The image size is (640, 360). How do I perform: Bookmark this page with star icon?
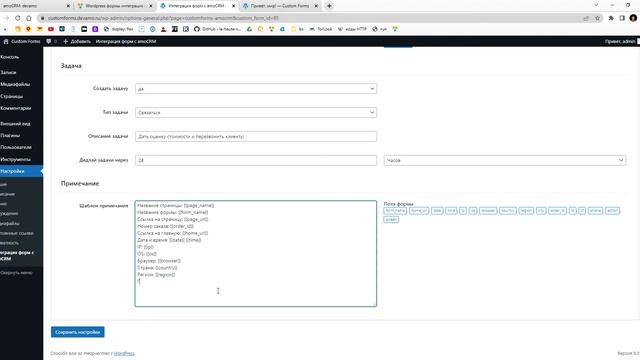tap(597, 18)
